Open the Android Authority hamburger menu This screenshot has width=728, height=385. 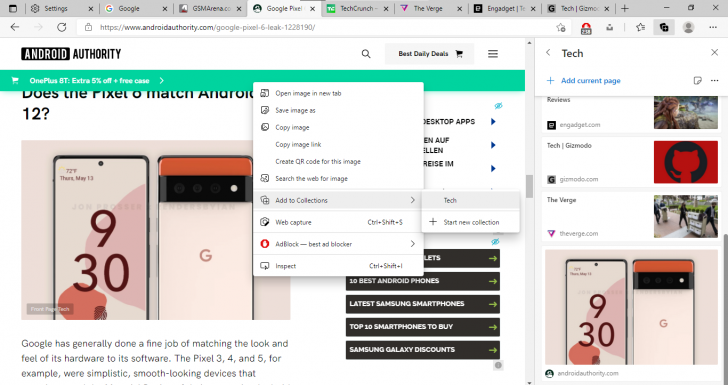[x=493, y=54]
